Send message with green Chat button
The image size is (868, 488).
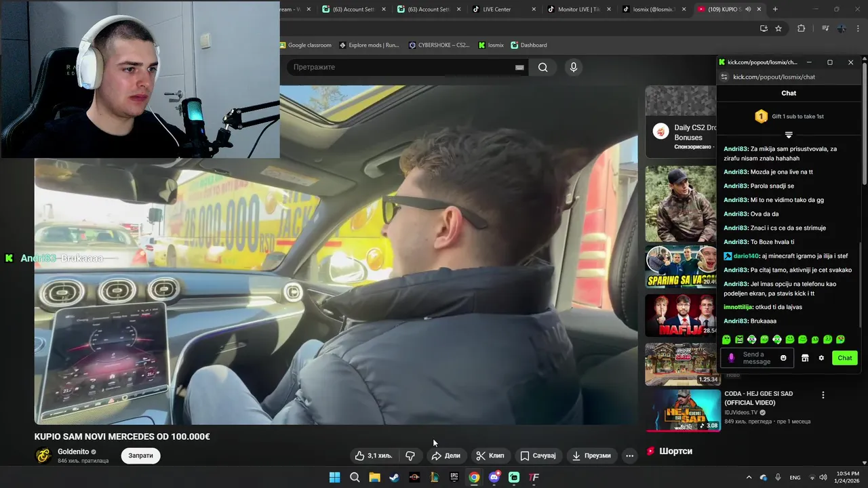click(x=845, y=358)
